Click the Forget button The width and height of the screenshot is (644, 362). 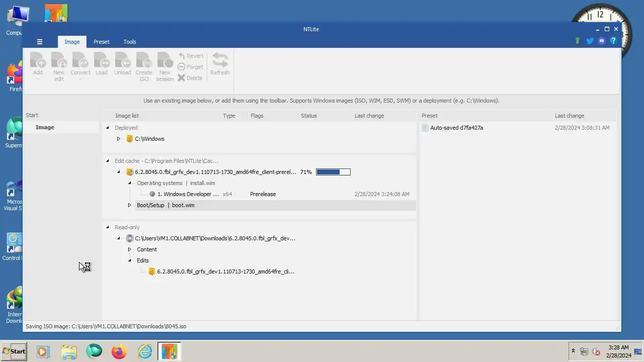(x=191, y=67)
